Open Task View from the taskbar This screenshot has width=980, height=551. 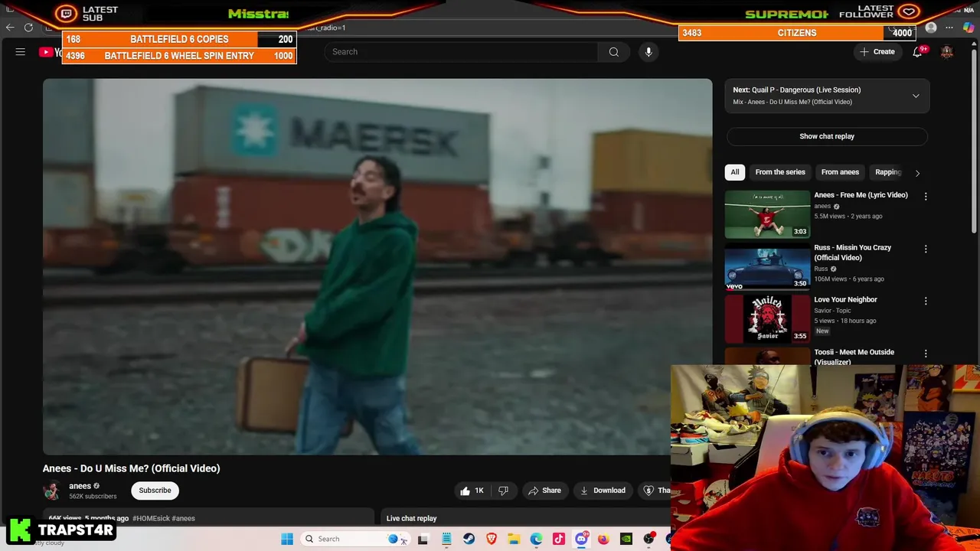click(x=423, y=539)
